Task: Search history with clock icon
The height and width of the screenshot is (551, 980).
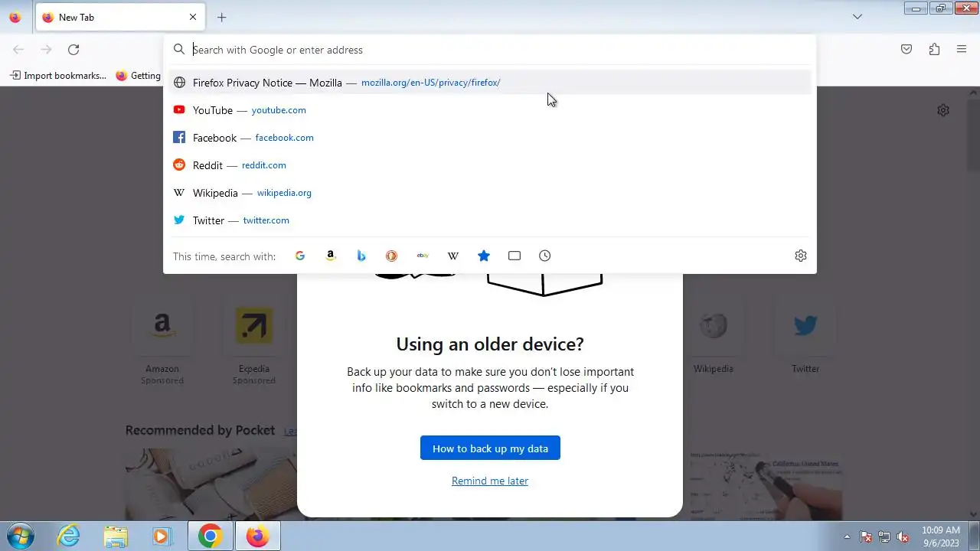Action: click(x=545, y=256)
